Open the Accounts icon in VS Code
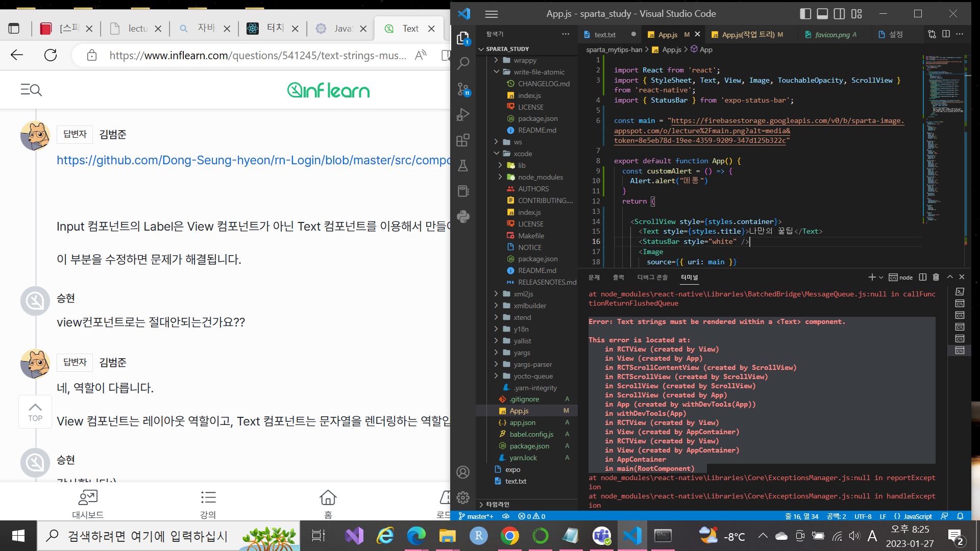The width and height of the screenshot is (980, 551). point(463,472)
